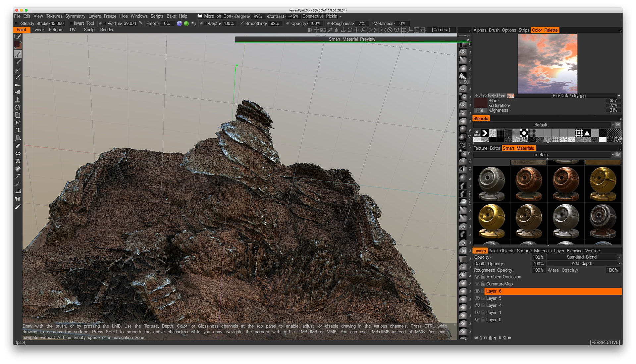Image resolution: width=636 pixels, height=364 pixels.
Task: Toggle the grid display icon
Action: coord(403,30)
